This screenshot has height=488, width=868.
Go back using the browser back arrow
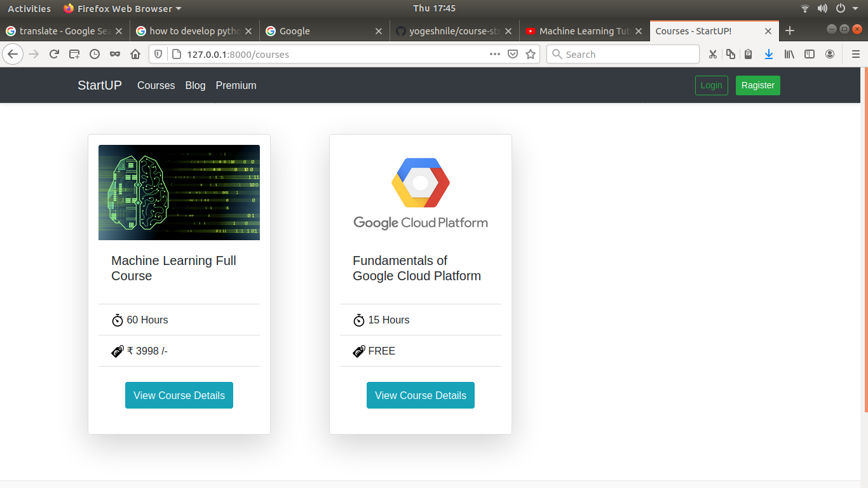coord(13,54)
